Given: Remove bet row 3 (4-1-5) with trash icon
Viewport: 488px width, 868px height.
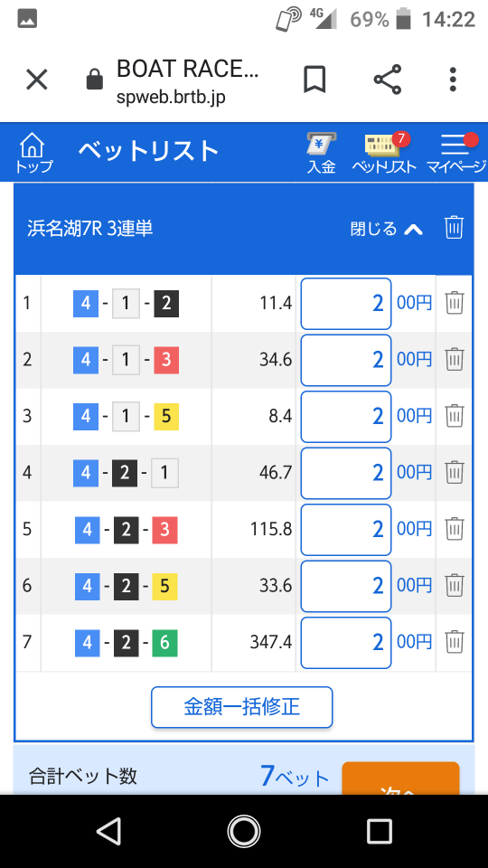Looking at the screenshot, I should 455,416.
